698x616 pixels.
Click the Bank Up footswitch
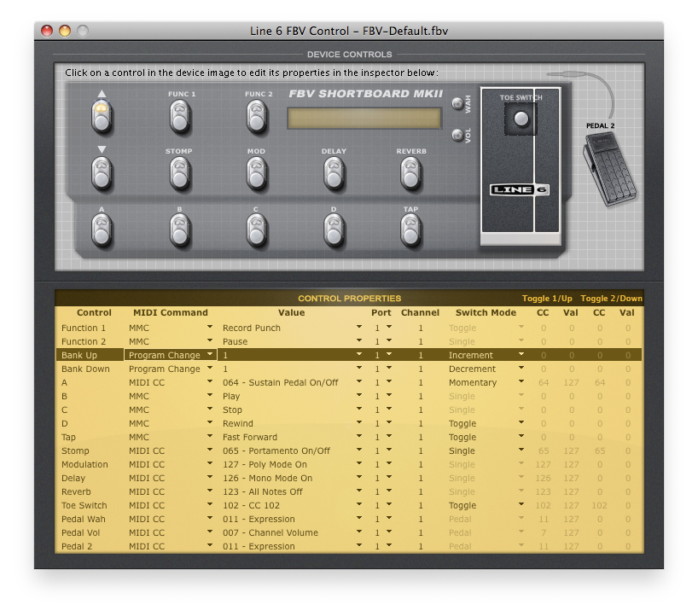coord(102,116)
